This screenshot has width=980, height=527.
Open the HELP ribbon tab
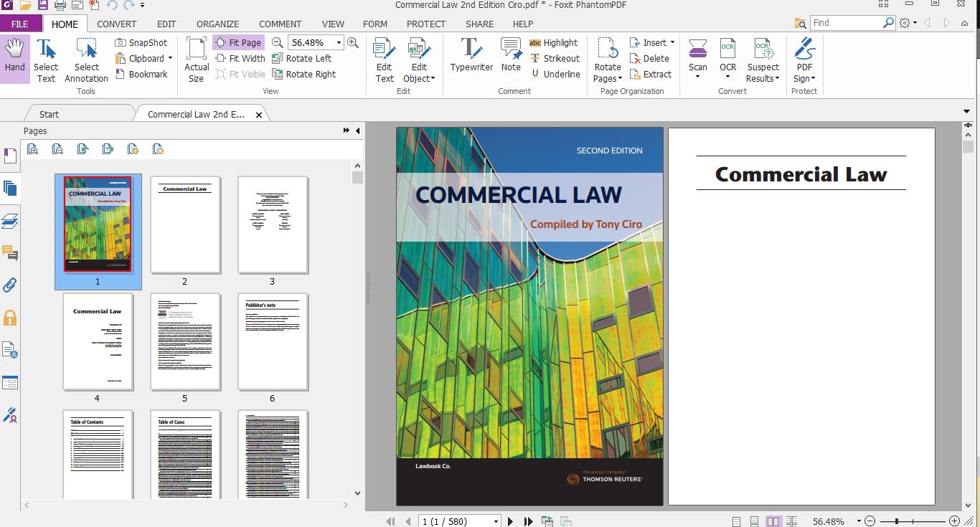(523, 24)
